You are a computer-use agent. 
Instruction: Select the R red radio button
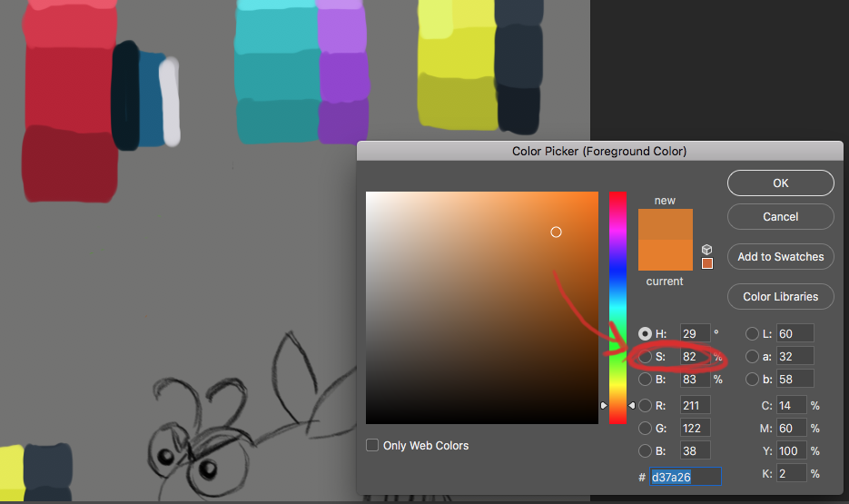646,405
